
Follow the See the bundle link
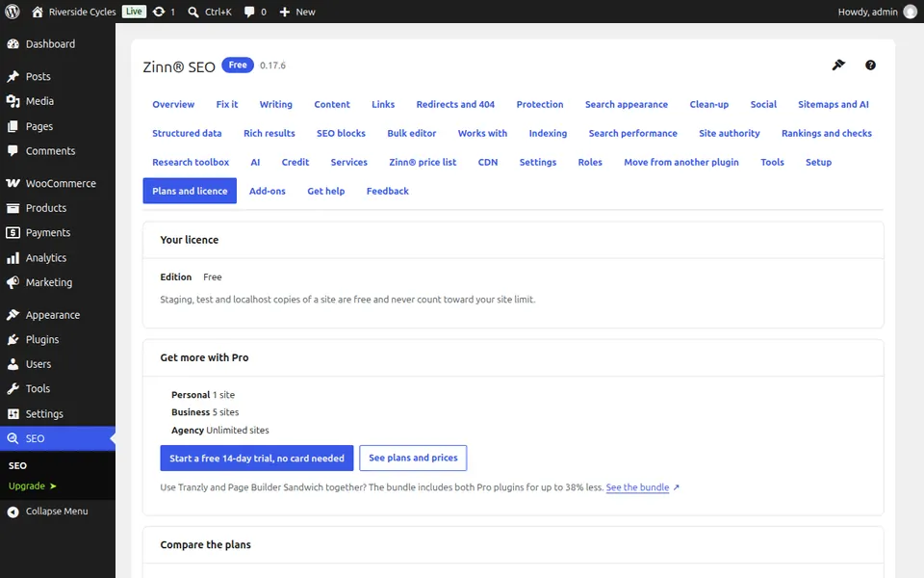(x=637, y=487)
